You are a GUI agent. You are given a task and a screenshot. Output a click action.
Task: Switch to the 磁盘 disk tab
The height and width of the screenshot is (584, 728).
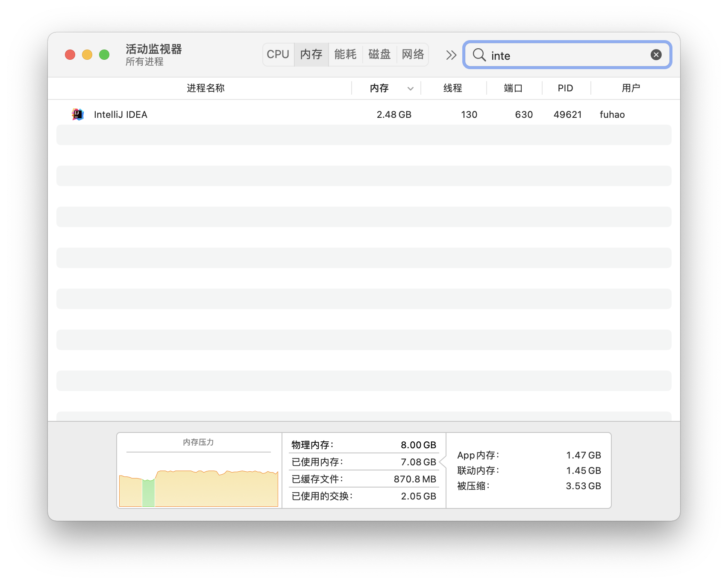click(x=379, y=55)
